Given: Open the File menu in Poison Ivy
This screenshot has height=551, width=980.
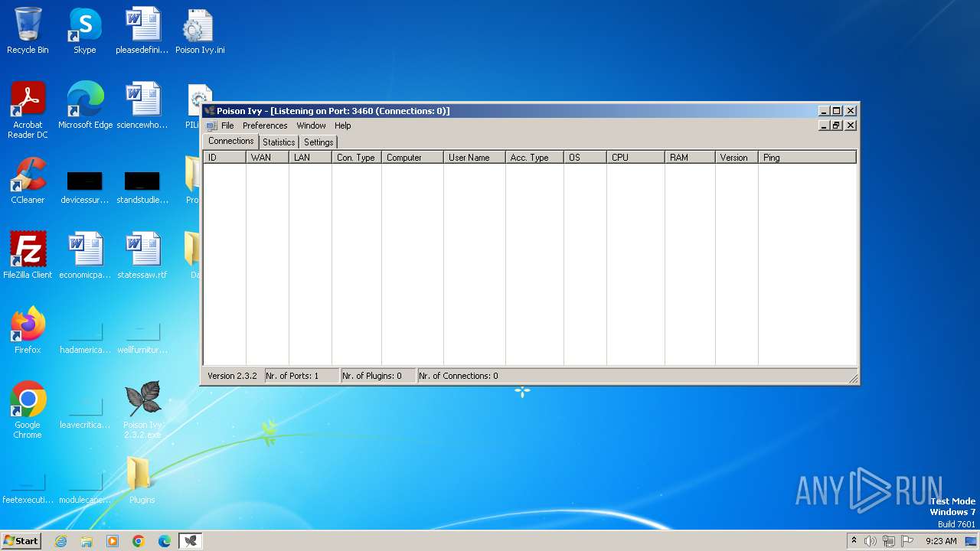Looking at the screenshot, I should [x=227, y=126].
